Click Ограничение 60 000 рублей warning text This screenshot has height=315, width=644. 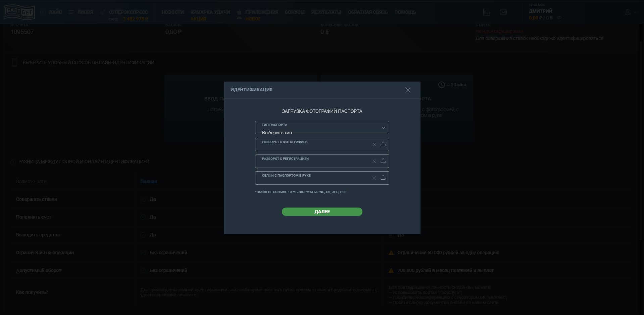point(448,253)
